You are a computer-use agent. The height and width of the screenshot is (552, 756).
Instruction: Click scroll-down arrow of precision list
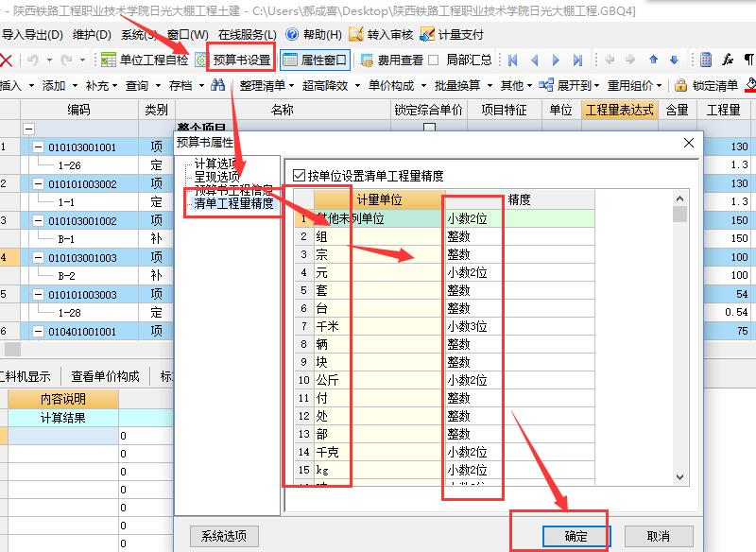[x=679, y=476]
